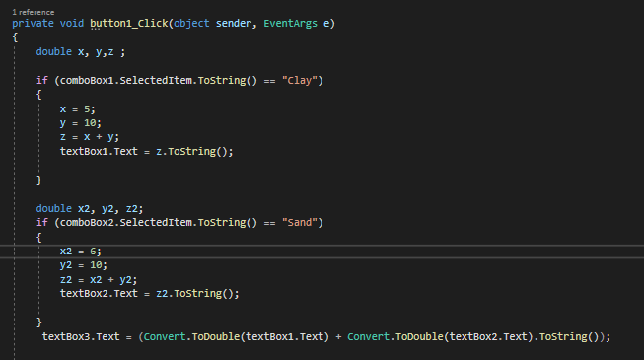Click the 'double x, y,z' declaration line
644x360 pixels.
81,52
